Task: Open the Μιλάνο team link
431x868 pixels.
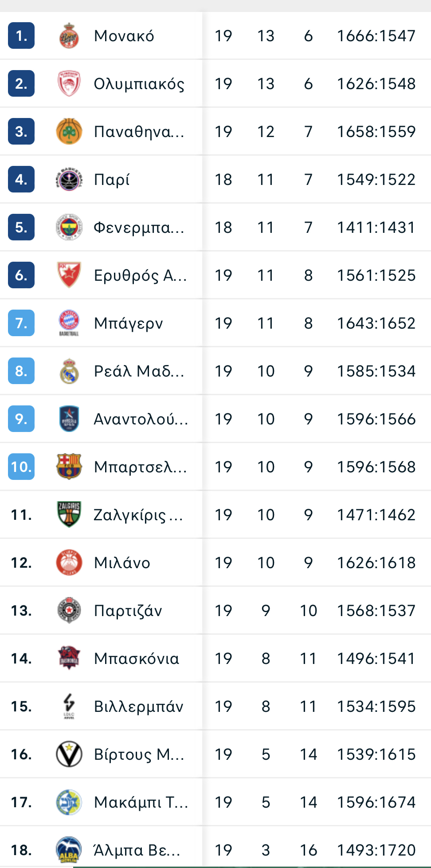Action: [x=122, y=562]
